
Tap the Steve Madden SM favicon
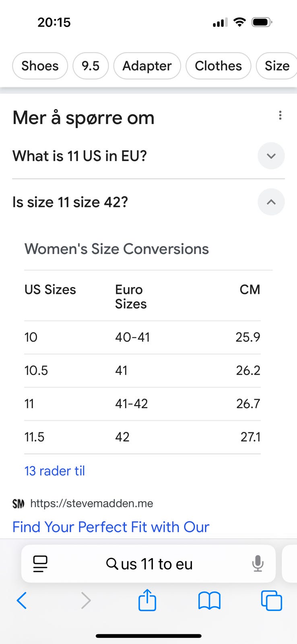pyautogui.click(x=19, y=504)
